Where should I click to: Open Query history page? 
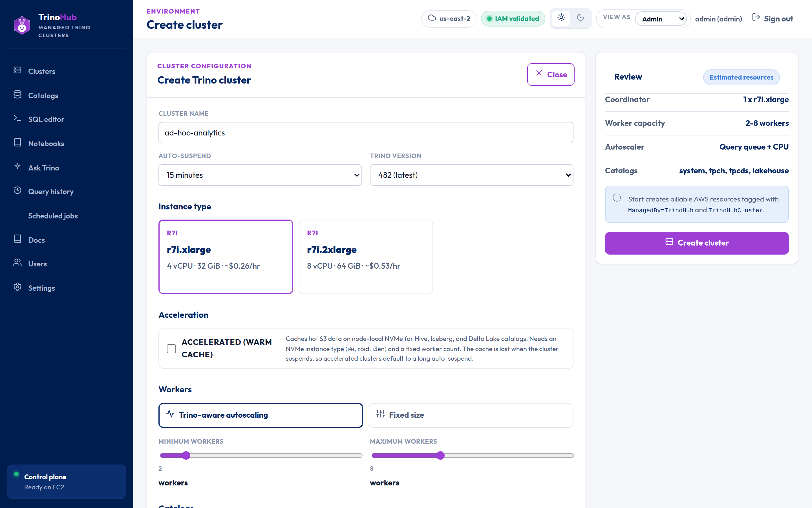coord(67,192)
